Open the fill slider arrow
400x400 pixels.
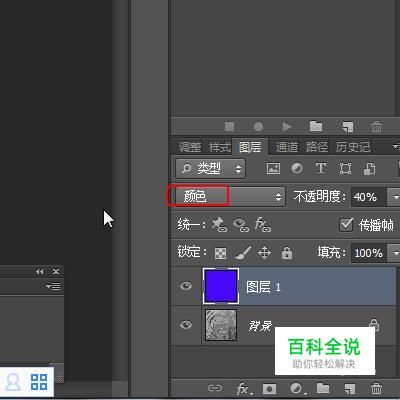[x=394, y=253]
